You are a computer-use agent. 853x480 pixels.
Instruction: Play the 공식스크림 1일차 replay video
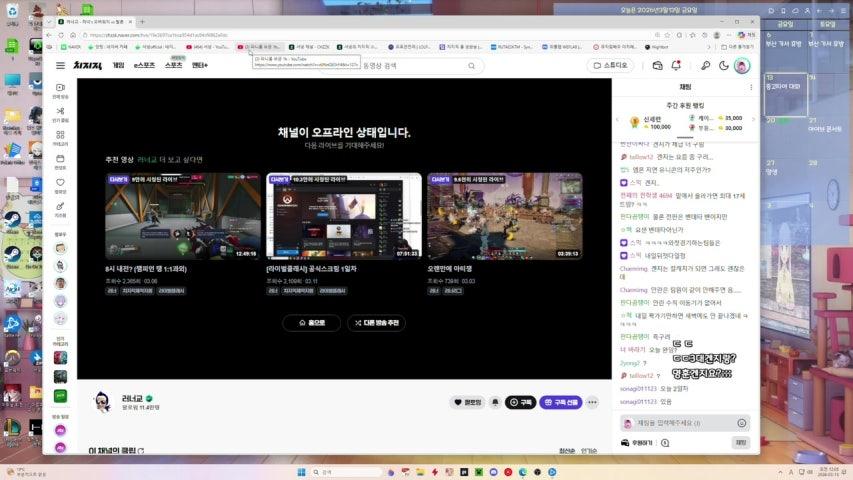click(x=344, y=216)
